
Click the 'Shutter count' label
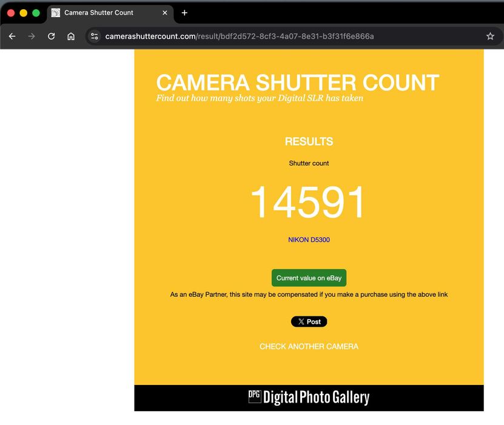(309, 163)
